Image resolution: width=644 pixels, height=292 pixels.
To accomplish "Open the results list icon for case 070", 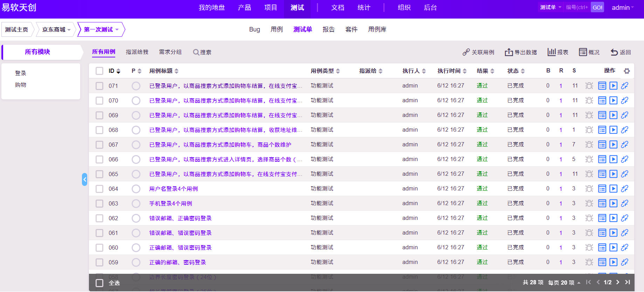I will (x=602, y=100).
